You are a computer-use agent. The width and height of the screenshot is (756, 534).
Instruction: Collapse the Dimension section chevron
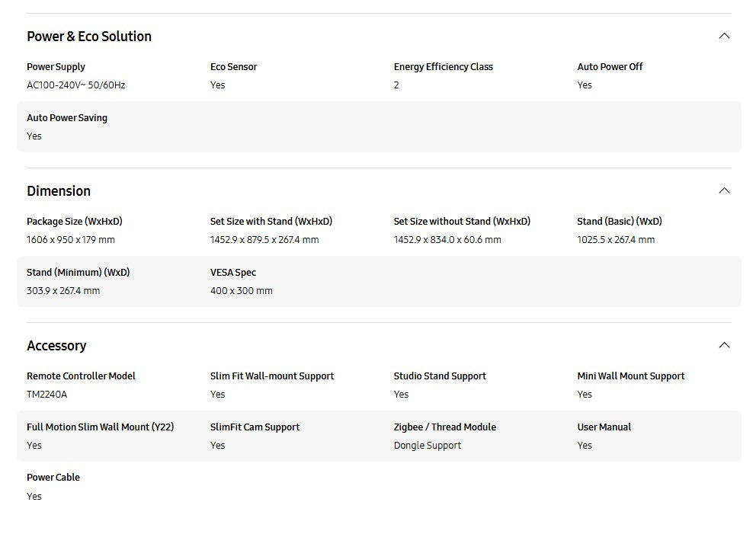coord(724,190)
